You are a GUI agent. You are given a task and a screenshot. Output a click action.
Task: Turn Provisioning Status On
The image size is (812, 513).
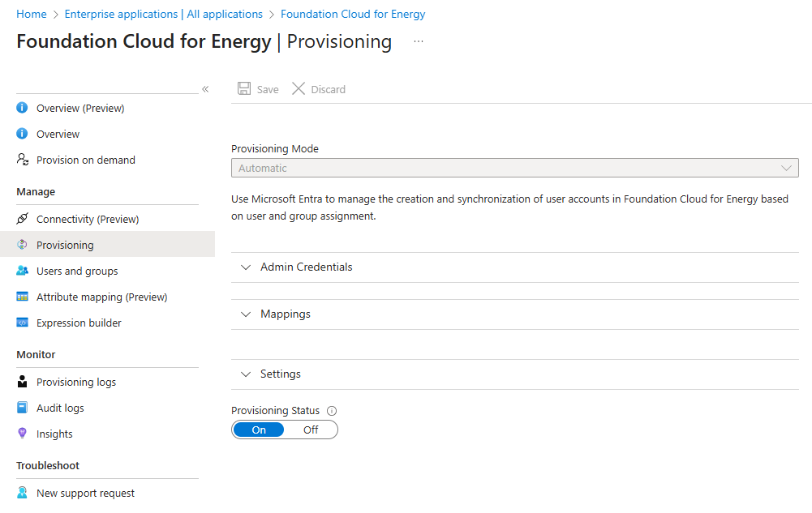pos(259,430)
